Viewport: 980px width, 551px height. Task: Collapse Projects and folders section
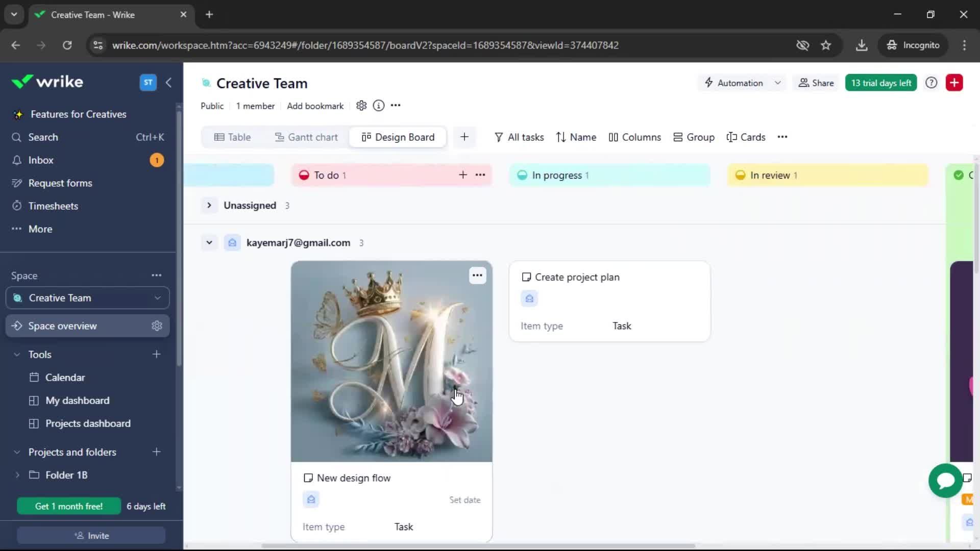[x=17, y=453]
